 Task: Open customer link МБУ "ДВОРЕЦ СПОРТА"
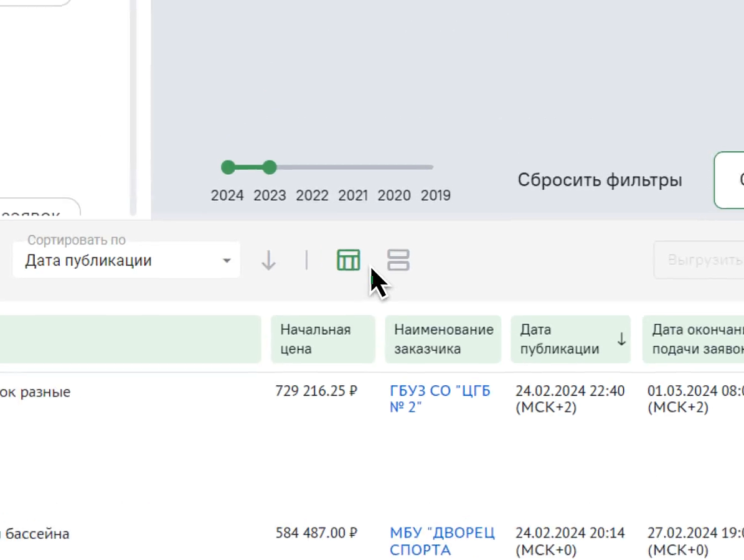[x=442, y=541]
